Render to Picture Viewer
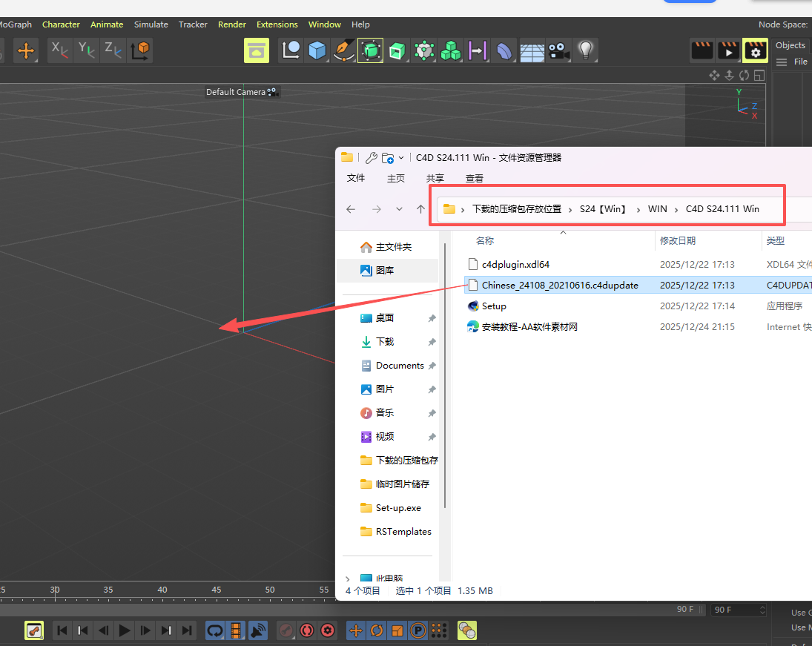 tap(727, 50)
